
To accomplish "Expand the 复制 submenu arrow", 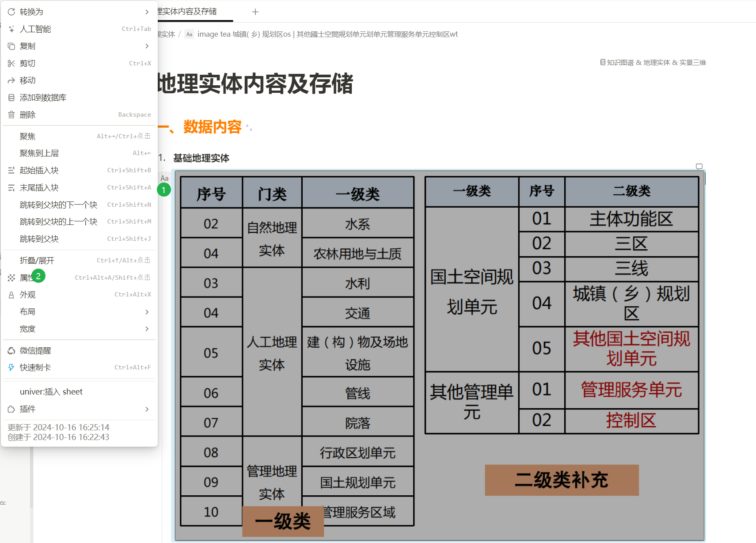I will [147, 46].
